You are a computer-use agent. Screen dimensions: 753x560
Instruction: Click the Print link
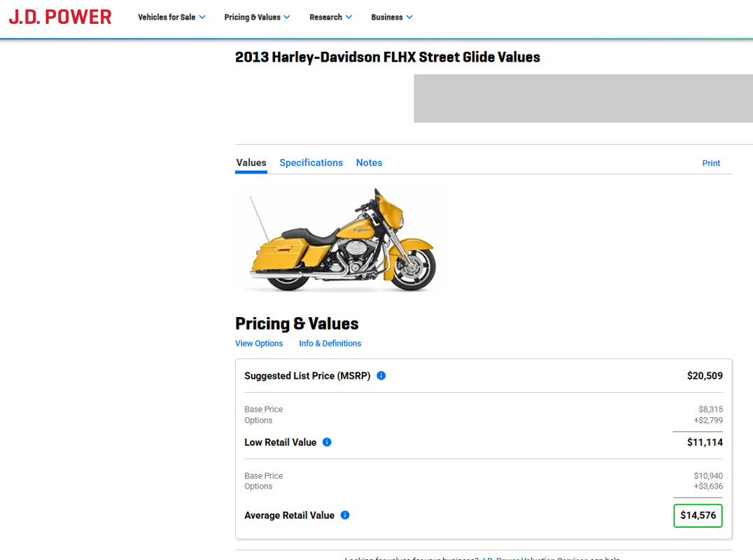point(711,163)
